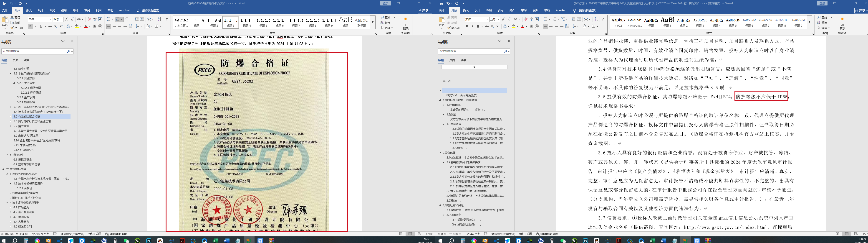Switch to 页面 tab in right navigation pane

[452, 60]
